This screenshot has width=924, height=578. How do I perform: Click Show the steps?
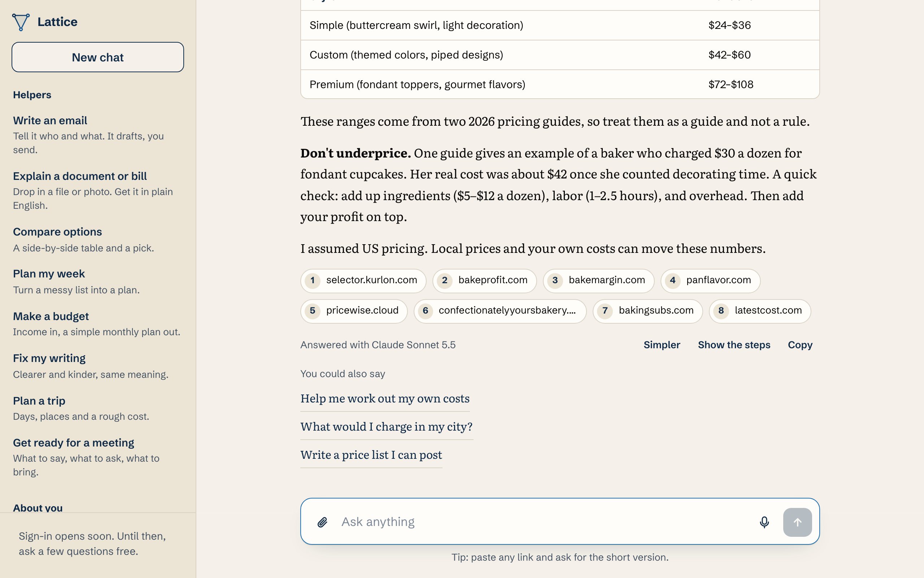pos(734,345)
